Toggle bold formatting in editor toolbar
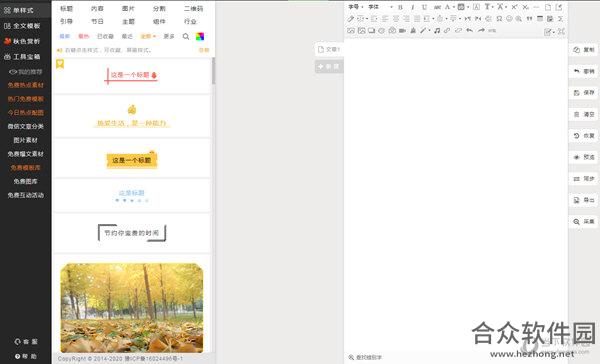 point(400,7)
